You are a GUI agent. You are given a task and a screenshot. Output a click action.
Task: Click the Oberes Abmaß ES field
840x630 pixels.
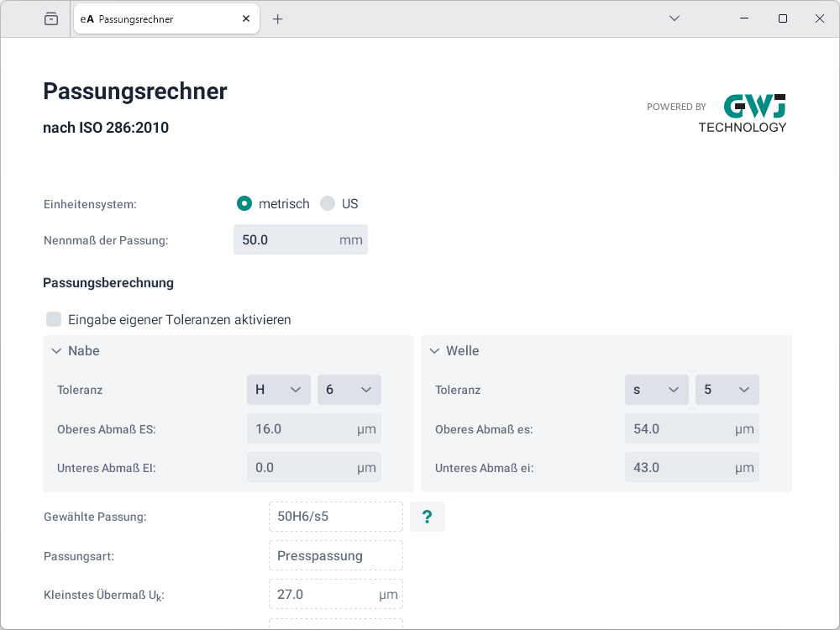pyautogui.click(x=302, y=429)
